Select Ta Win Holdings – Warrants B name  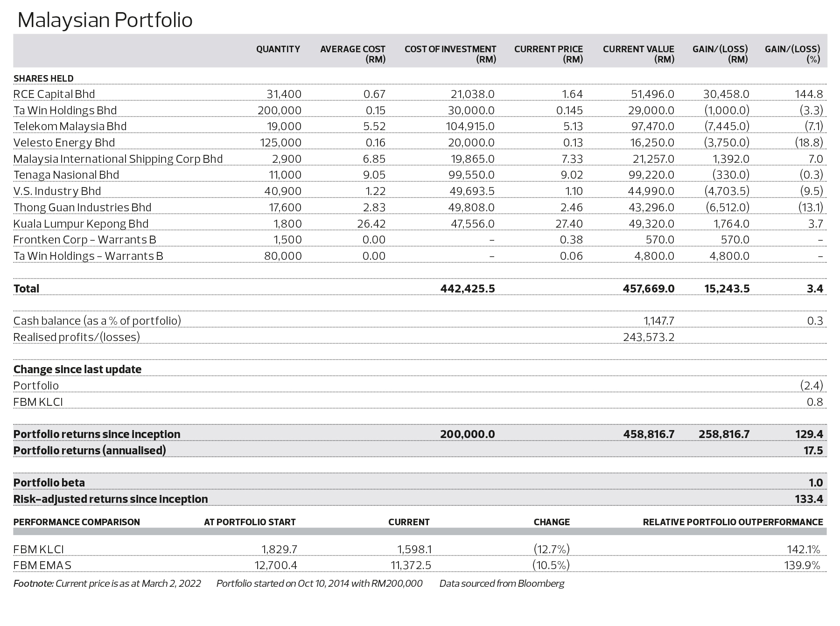tap(88, 256)
